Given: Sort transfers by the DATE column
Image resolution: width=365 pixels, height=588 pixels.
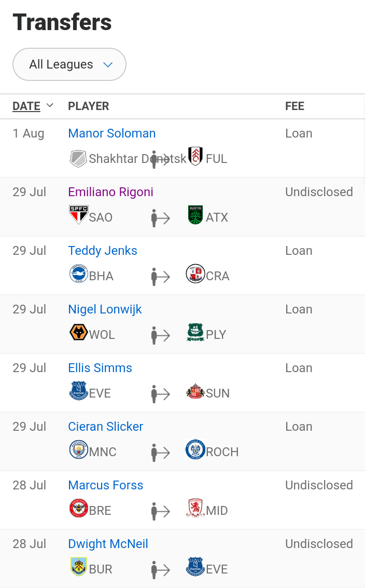Looking at the screenshot, I should (x=26, y=106).
